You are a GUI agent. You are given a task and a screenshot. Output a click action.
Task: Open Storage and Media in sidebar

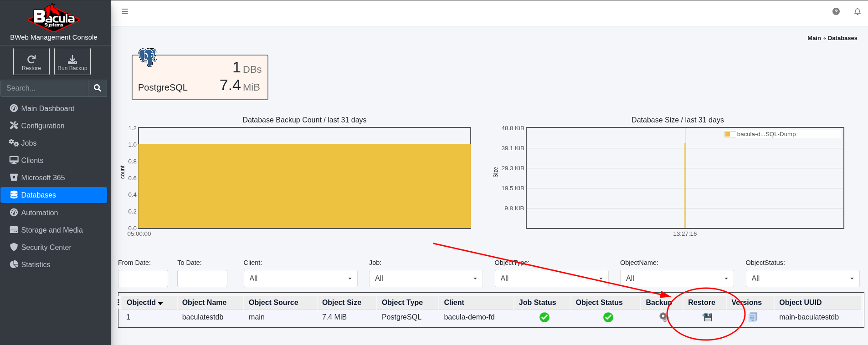pos(51,230)
